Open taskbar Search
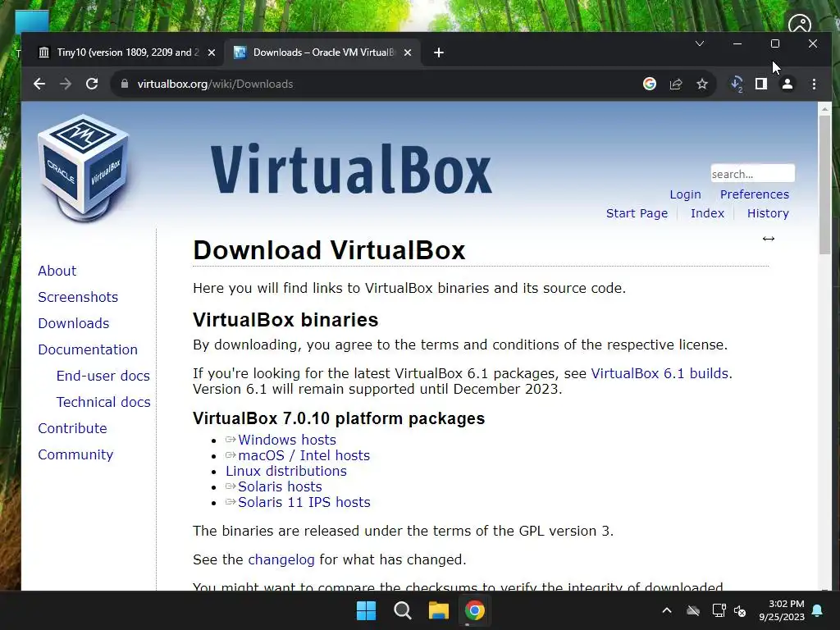Viewport: 840px width, 630px height. [x=402, y=610]
